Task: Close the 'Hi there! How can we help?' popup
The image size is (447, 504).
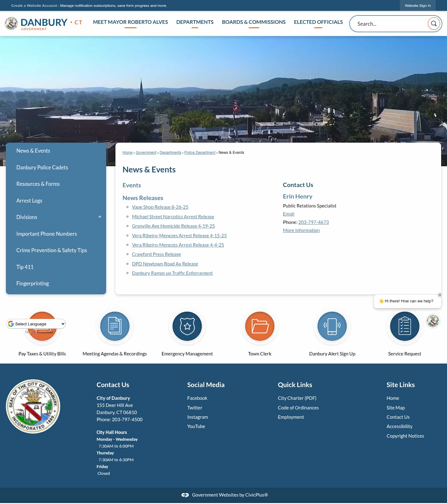Action: point(440,295)
